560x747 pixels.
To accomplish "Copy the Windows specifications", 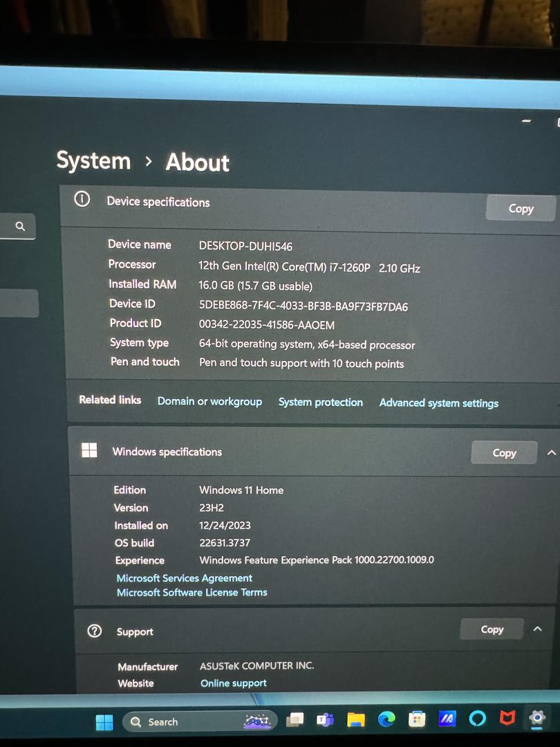I will point(504,453).
